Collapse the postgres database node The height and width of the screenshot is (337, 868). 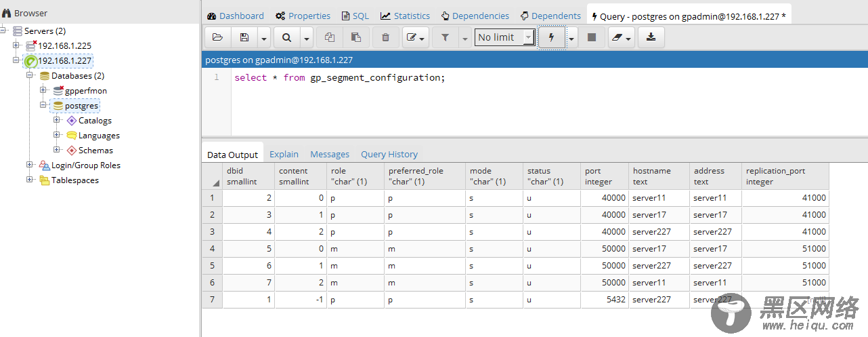[x=43, y=104]
